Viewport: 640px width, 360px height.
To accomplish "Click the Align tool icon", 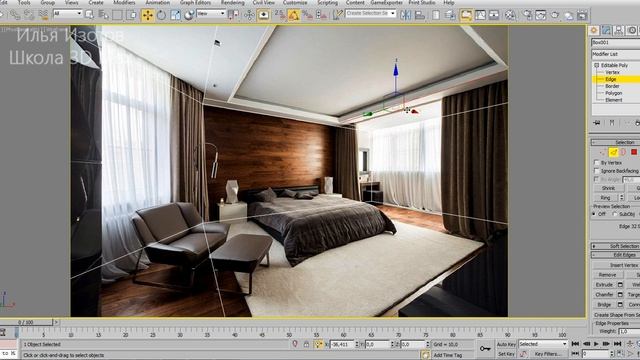I will tap(420, 15).
